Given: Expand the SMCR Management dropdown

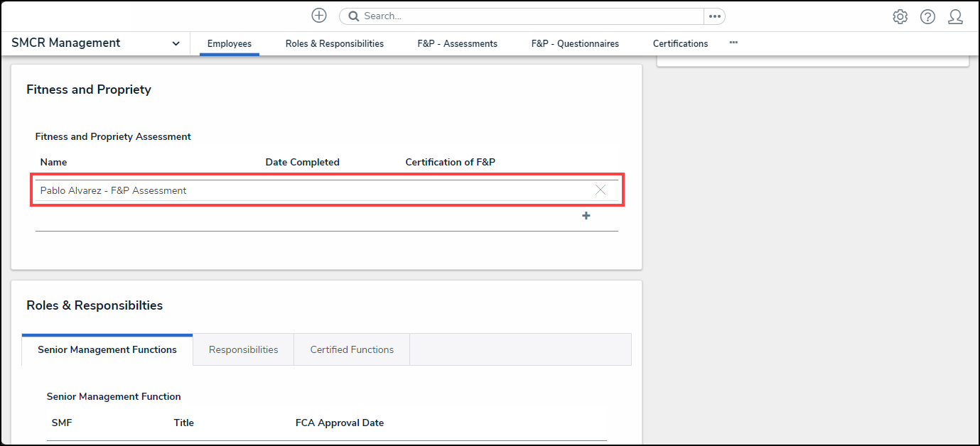Looking at the screenshot, I should click(x=176, y=43).
